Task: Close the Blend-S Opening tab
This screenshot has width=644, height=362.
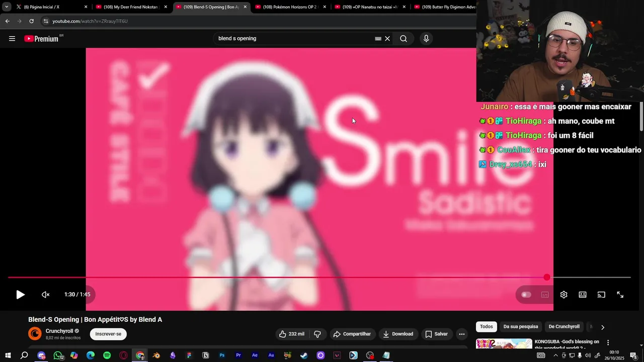Action: click(245, 7)
